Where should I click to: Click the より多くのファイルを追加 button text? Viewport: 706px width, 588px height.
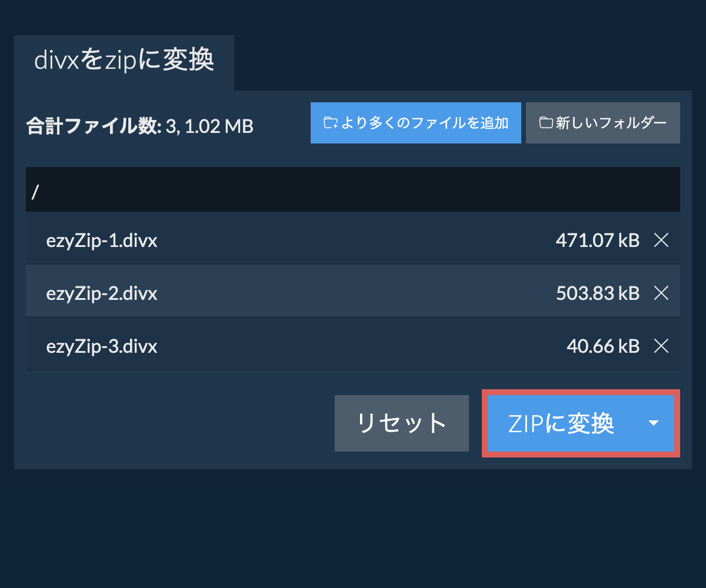[424, 123]
